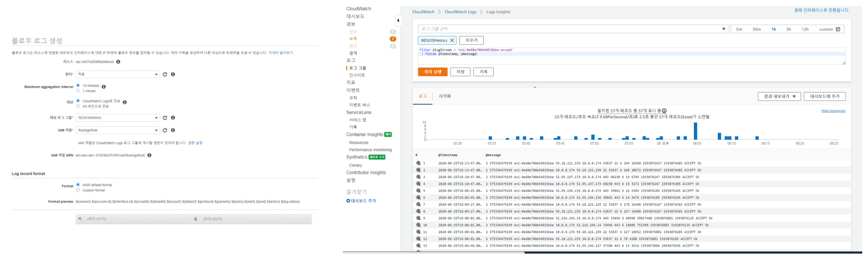Image resolution: width=868 pixels, height=259 pixels.
Task: Click info icon next to matched 57 records
Action: [x=664, y=111]
